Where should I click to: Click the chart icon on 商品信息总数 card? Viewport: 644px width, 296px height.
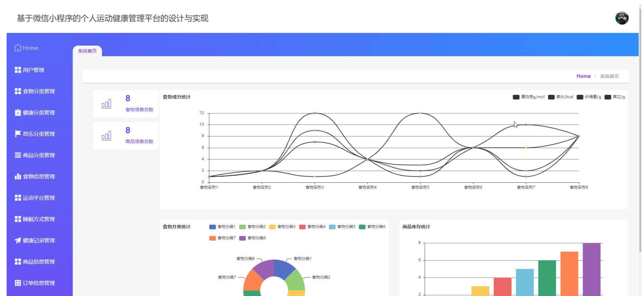pyautogui.click(x=106, y=135)
